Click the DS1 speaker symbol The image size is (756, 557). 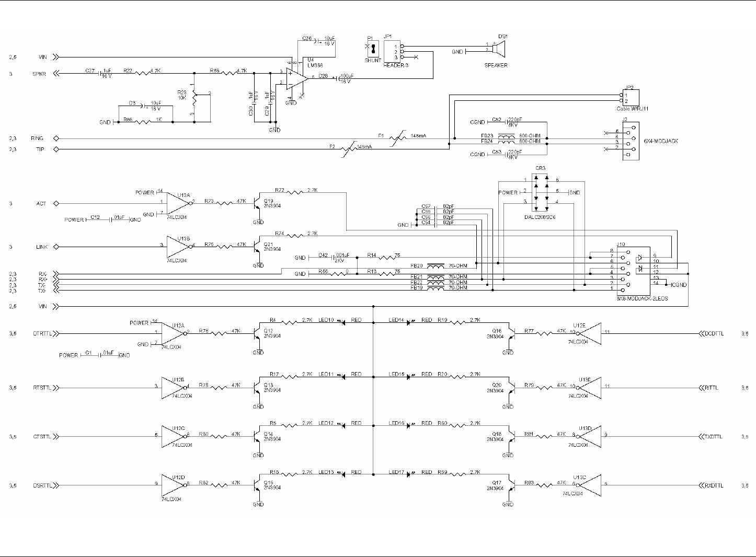point(499,50)
